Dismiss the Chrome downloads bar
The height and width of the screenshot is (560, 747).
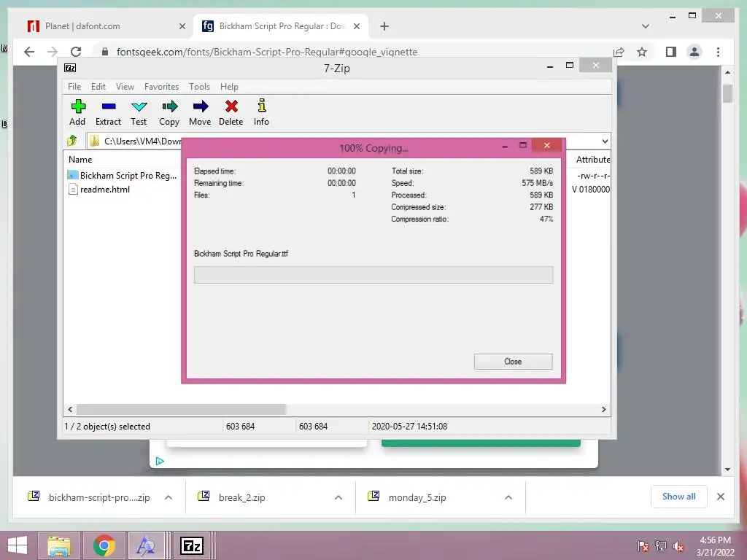[720, 497]
